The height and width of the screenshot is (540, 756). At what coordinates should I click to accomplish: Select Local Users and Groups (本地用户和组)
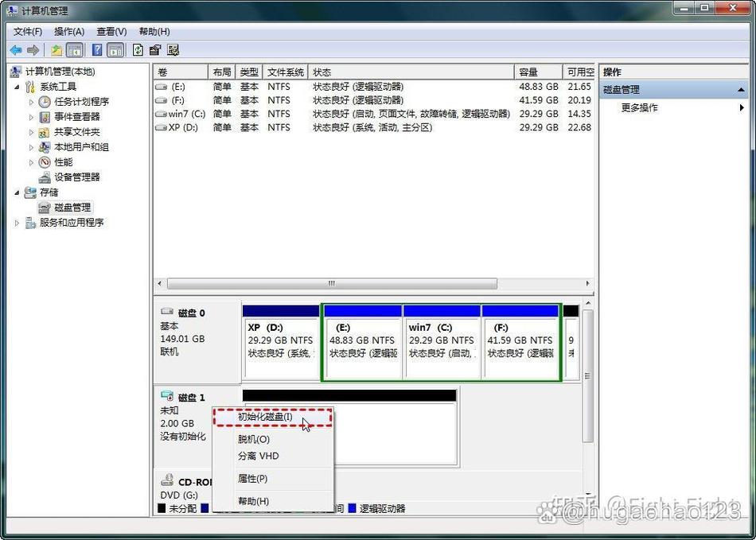pos(81,147)
